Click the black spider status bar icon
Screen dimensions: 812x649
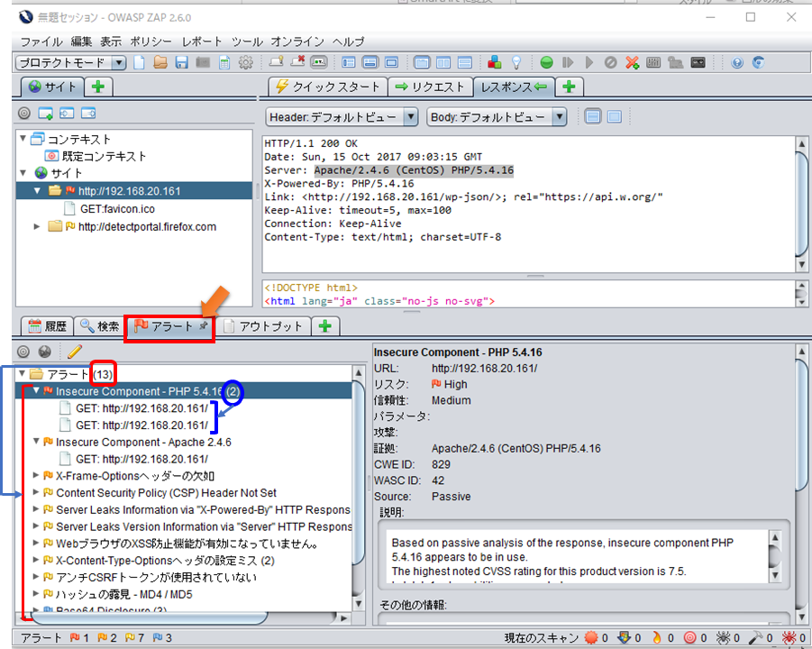point(723,637)
